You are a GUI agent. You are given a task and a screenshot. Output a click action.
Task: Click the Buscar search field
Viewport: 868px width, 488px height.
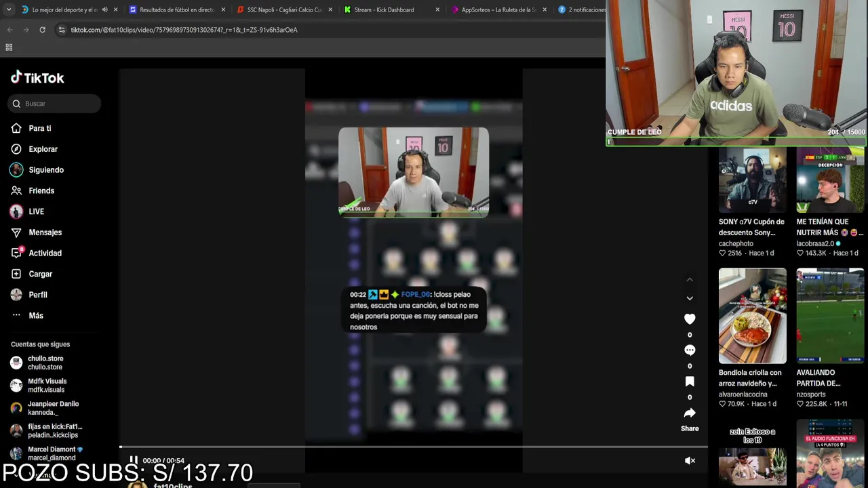click(x=54, y=104)
